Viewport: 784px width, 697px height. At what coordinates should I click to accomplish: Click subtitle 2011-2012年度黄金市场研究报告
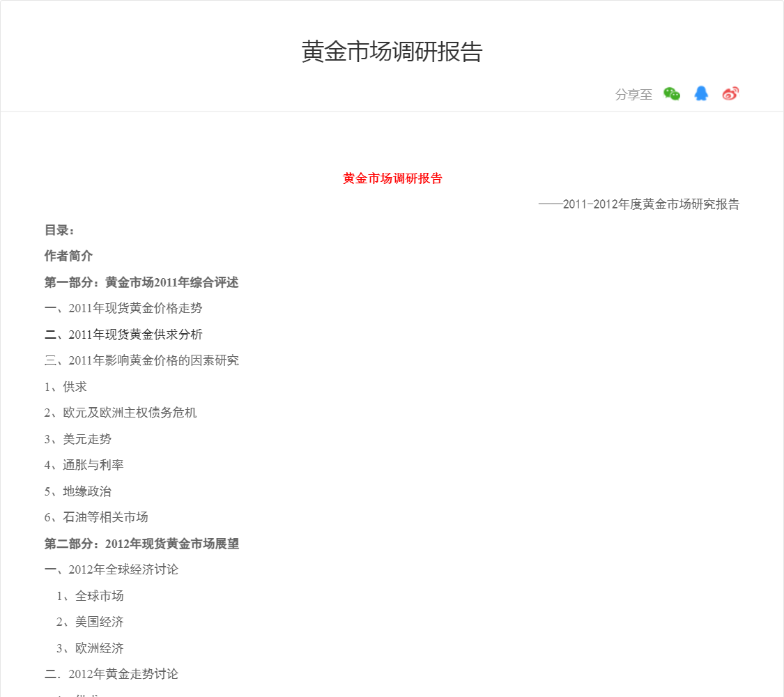651,204
